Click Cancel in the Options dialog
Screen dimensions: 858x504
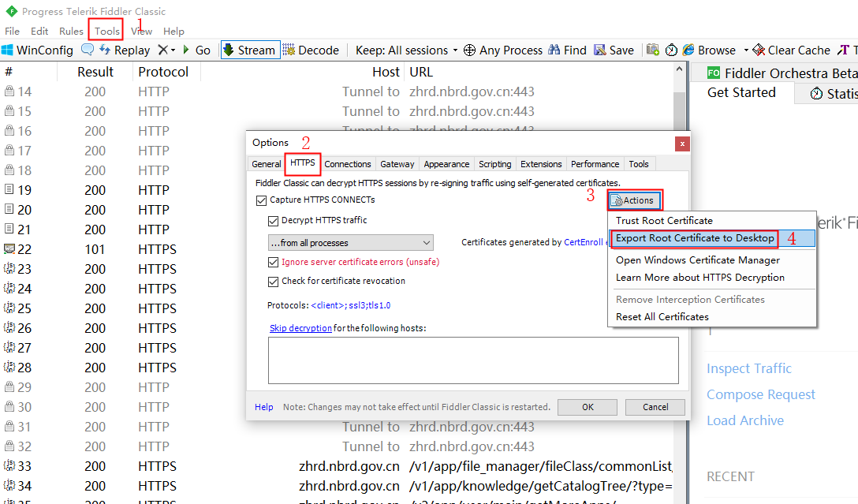(x=655, y=407)
